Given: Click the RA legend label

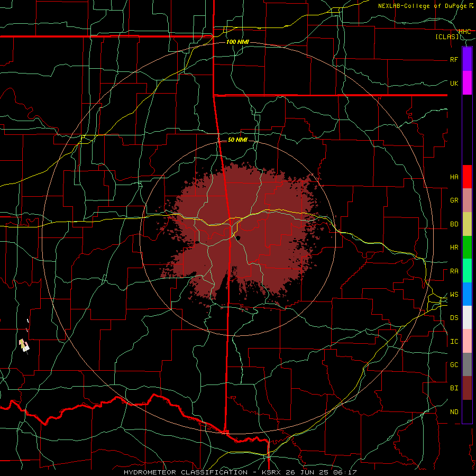Looking at the screenshot, I should coord(454,271).
